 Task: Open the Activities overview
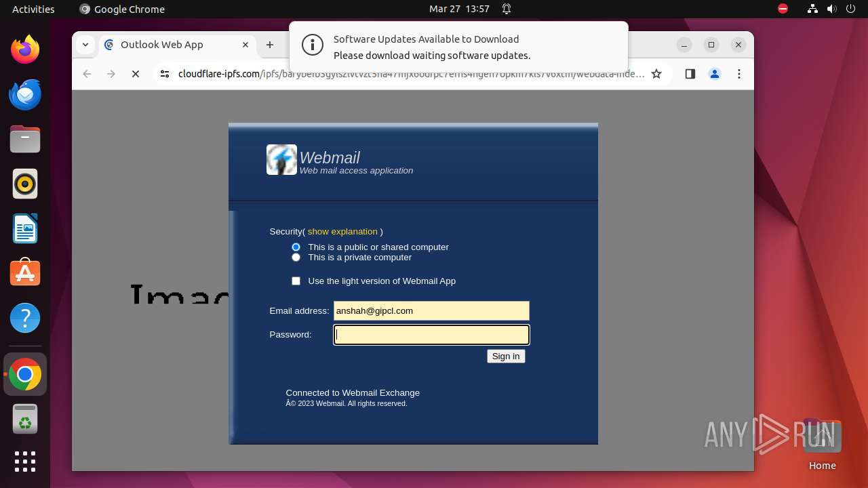(x=33, y=9)
